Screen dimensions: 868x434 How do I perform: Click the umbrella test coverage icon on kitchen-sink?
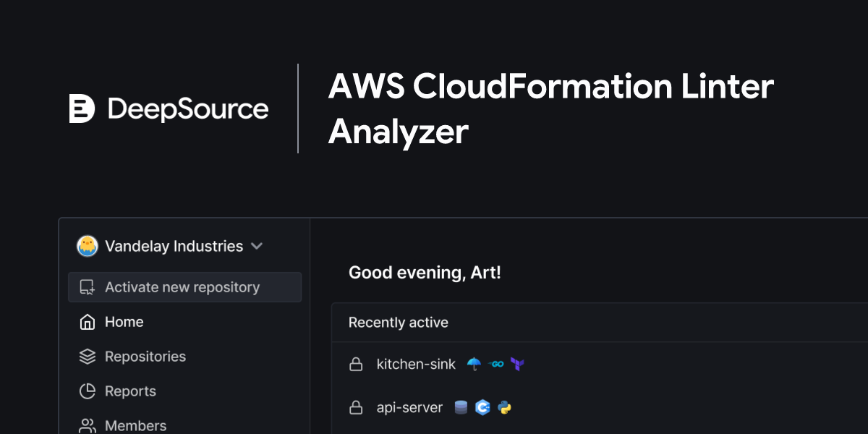click(474, 364)
